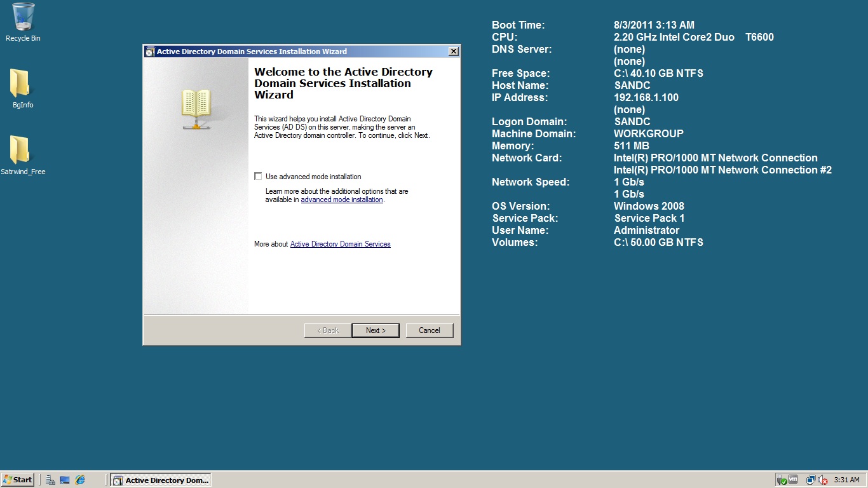Click the Safely Remove Hardware tray icon
The height and width of the screenshot is (488, 868).
782,480
